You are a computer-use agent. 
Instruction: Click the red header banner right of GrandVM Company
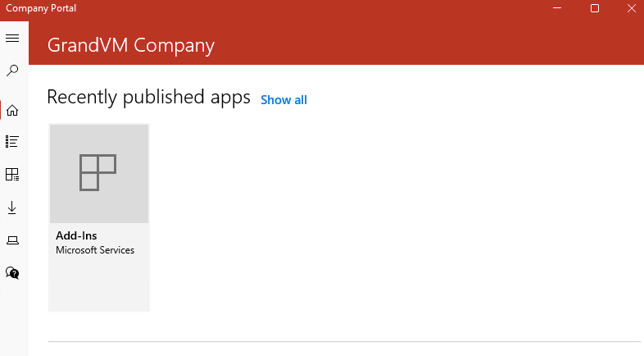pyautogui.click(x=426, y=45)
